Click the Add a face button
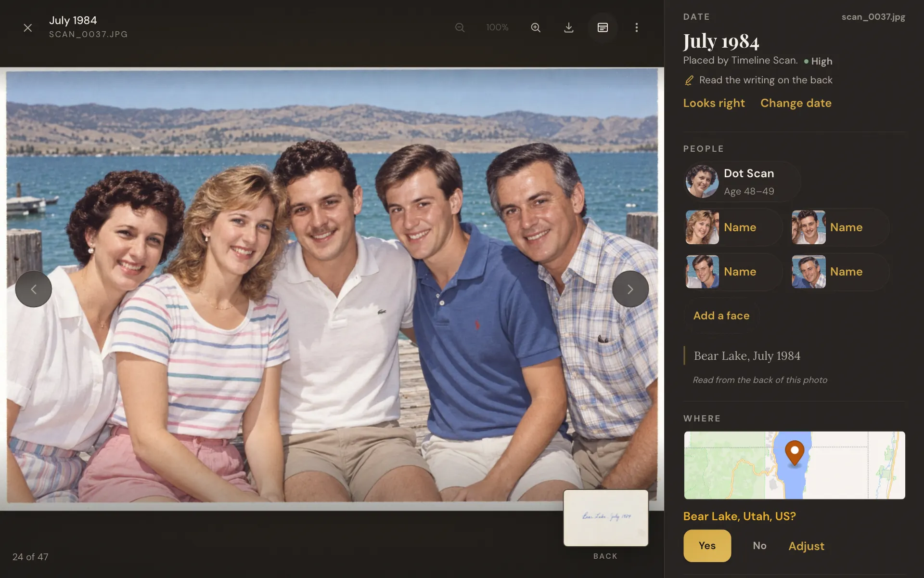This screenshot has height=578, width=924. (721, 315)
